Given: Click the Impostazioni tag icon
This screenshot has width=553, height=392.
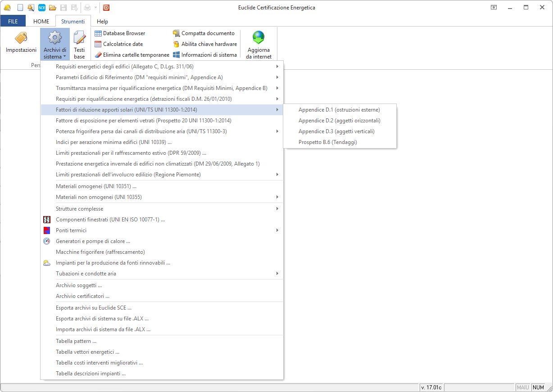Looking at the screenshot, I should pyautogui.click(x=21, y=39).
